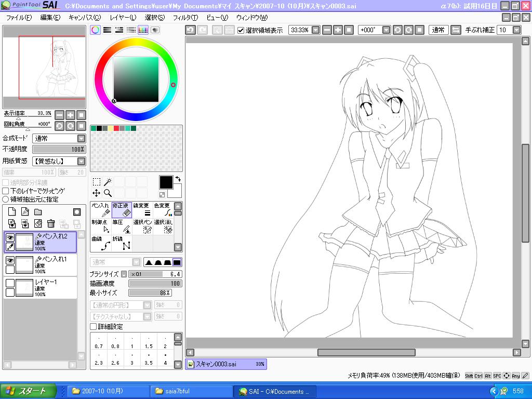Screen dimensions: 532x399
Task: Switch to 2007-10 (10月) taskbar folder
Action: tap(109, 391)
